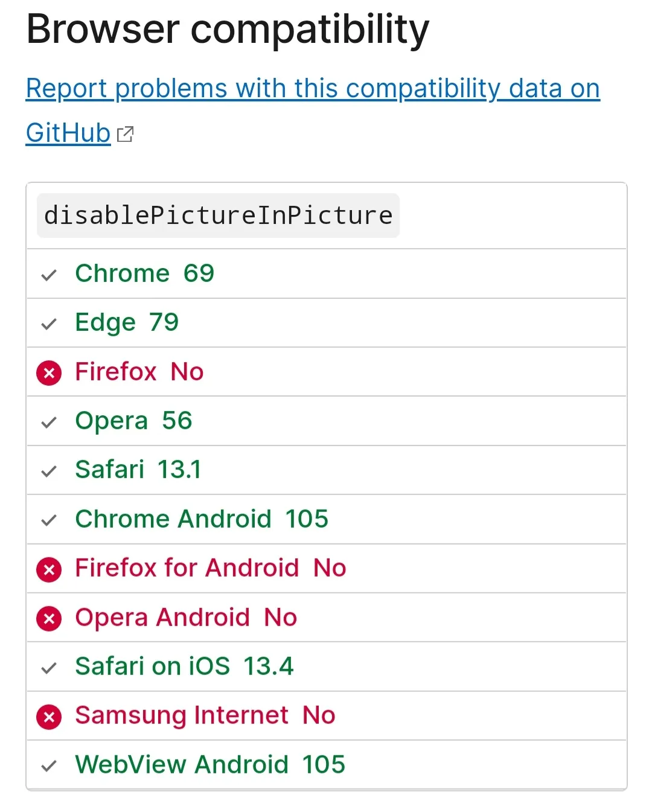Click the GitHub link text
Viewport: 652px width, 812px height.
[x=68, y=133]
